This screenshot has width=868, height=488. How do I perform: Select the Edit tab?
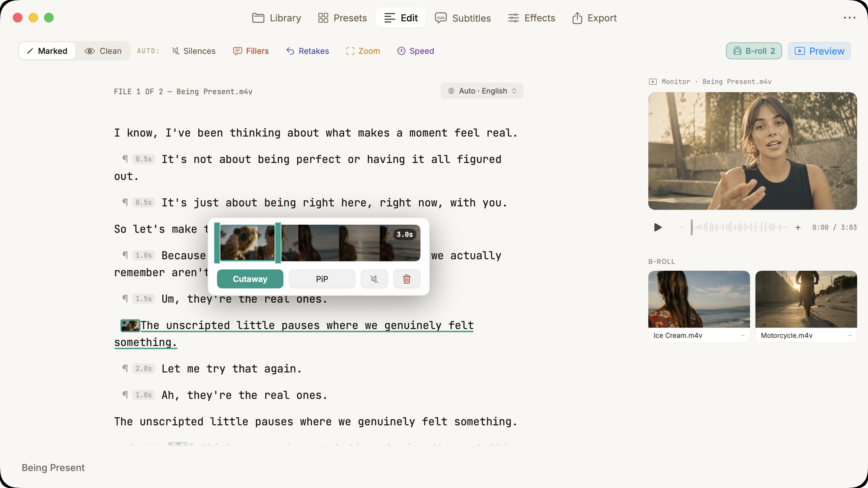[x=401, y=18]
